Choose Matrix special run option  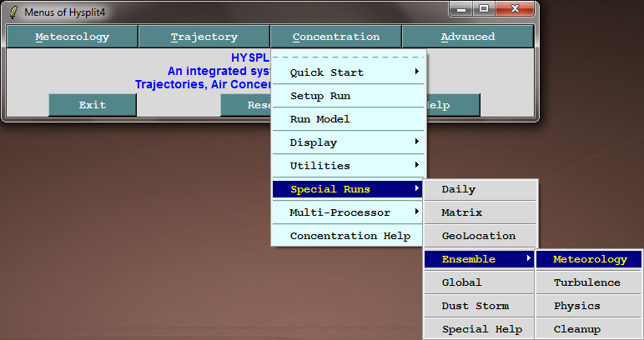480,212
